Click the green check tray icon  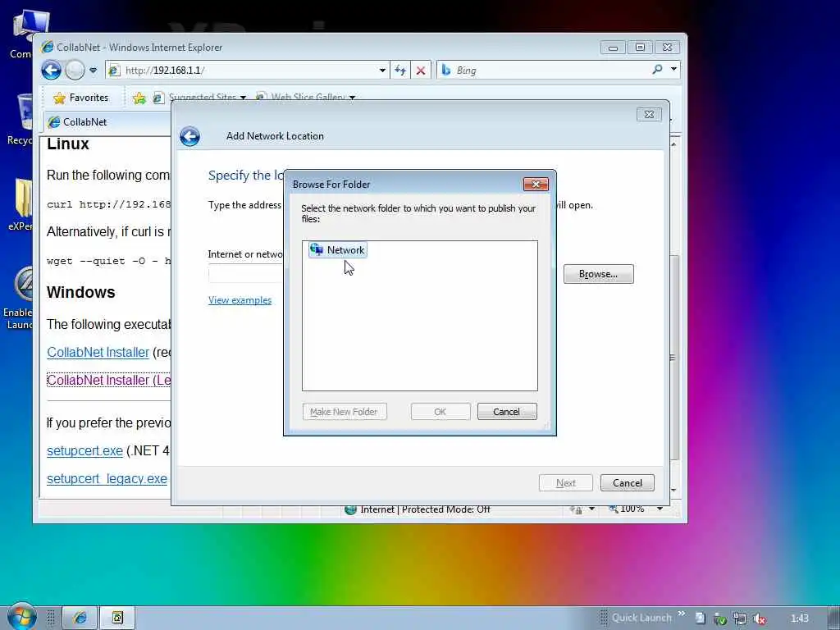click(x=720, y=619)
